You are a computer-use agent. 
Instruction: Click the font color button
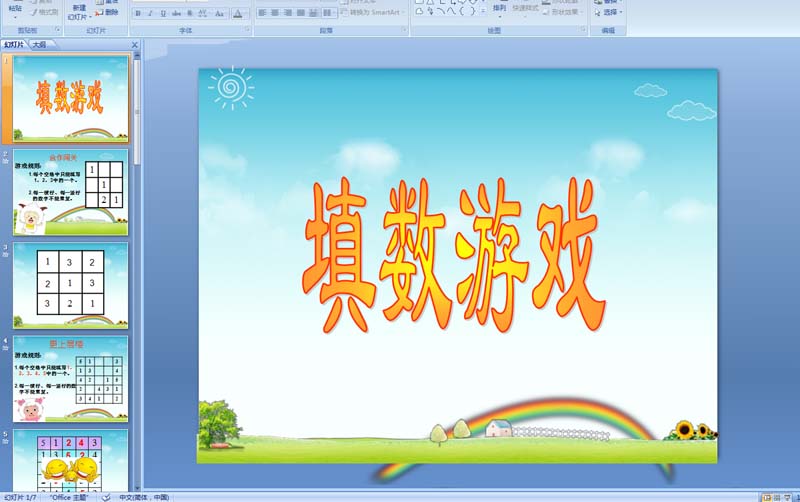[240, 14]
